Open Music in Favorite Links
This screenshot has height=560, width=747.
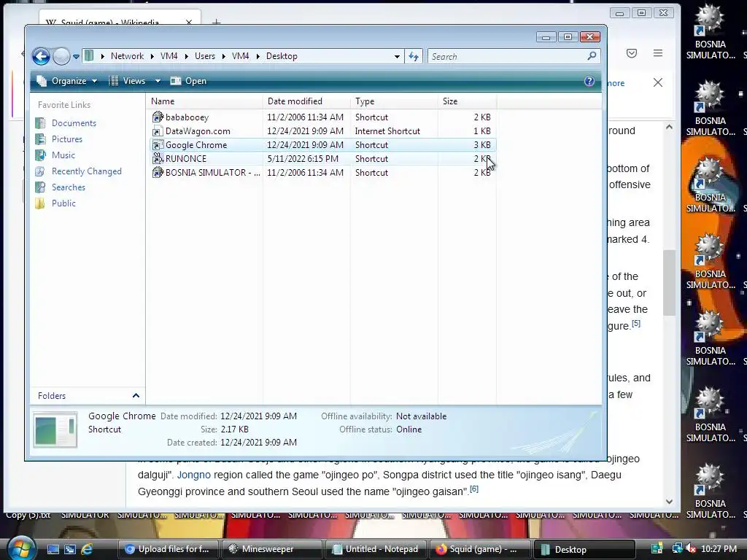pyautogui.click(x=63, y=155)
